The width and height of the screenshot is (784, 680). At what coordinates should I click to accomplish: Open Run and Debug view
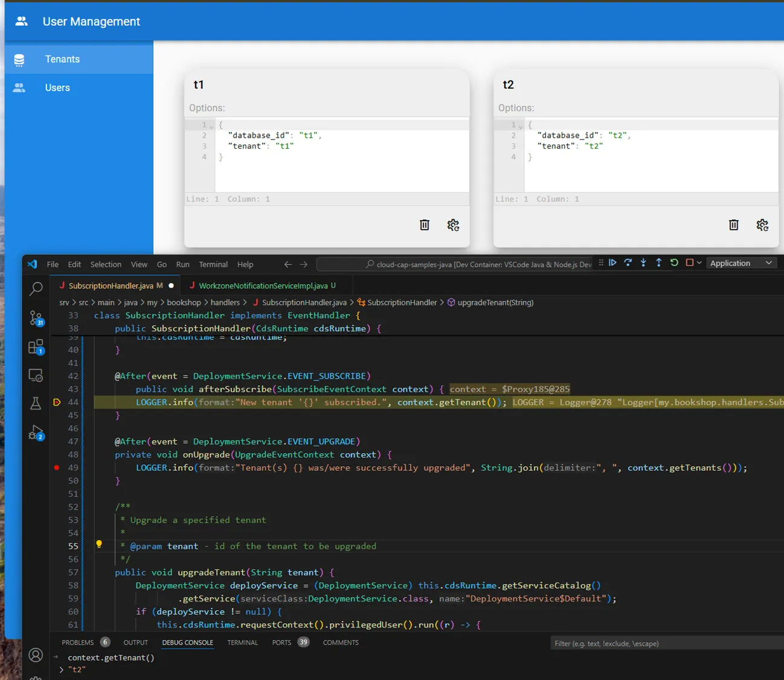36,433
